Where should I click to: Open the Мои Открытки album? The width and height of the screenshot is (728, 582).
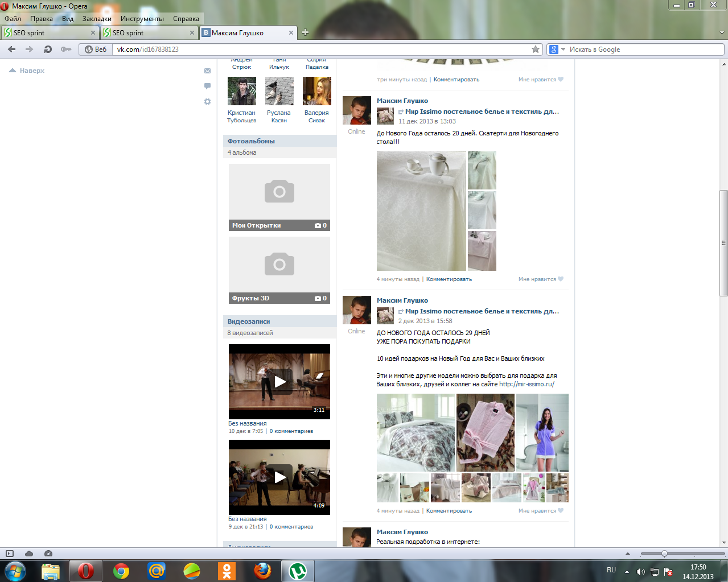click(x=279, y=197)
